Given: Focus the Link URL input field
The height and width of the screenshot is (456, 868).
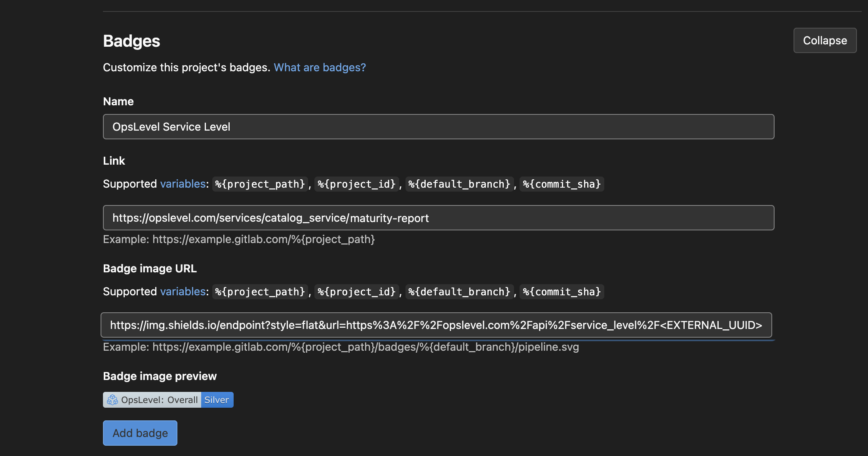Looking at the screenshot, I should click(x=438, y=218).
